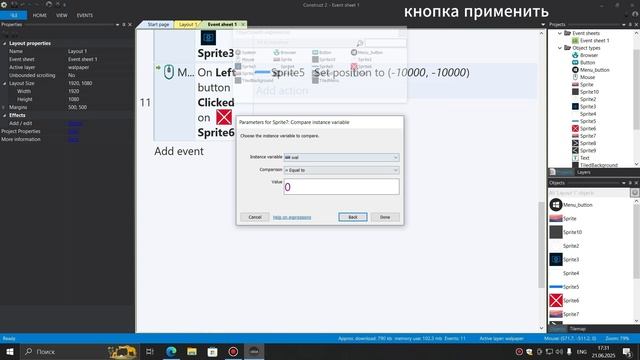Select the Mouse object icon in the Projects tree
The width and height of the screenshot is (640, 360).
click(575, 77)
